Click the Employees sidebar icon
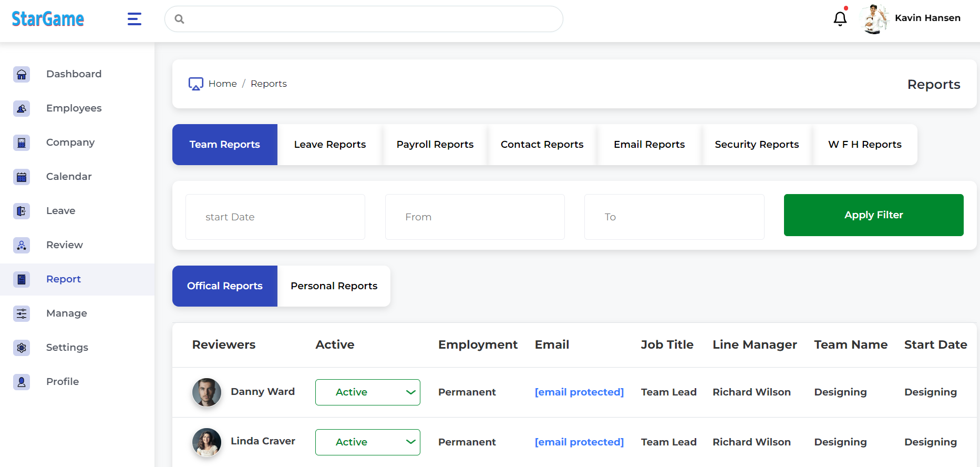 point(22,108)
